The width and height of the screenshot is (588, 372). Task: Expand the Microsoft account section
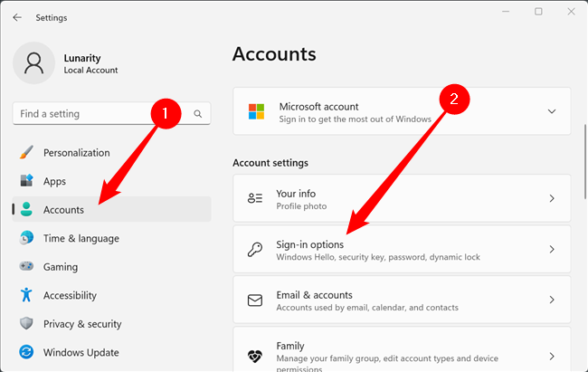(552, 111)
